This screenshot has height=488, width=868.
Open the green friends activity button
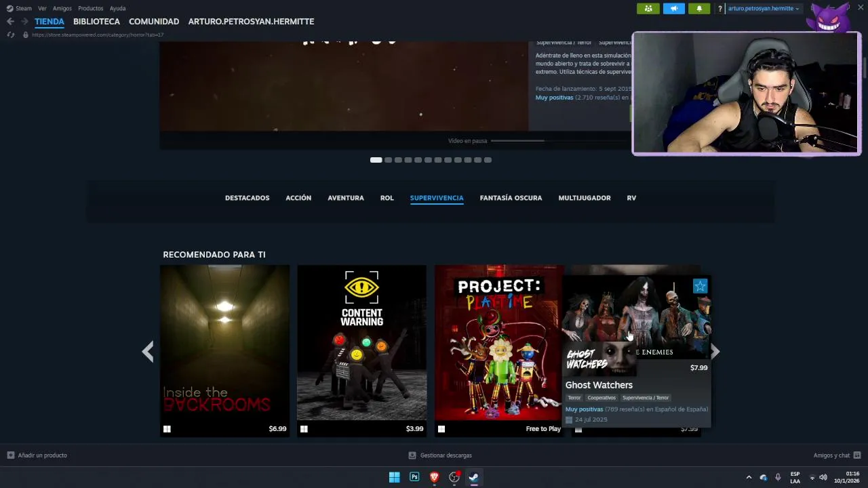coord(648,8)
